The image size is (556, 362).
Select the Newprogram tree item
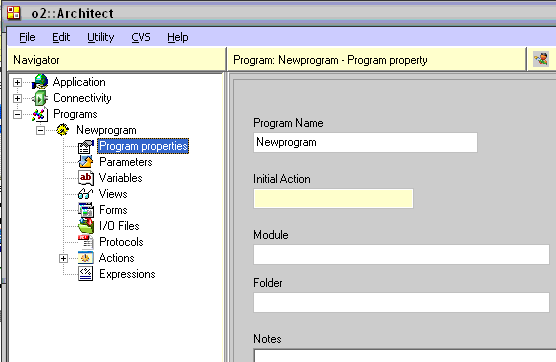(x=106, y=130)
